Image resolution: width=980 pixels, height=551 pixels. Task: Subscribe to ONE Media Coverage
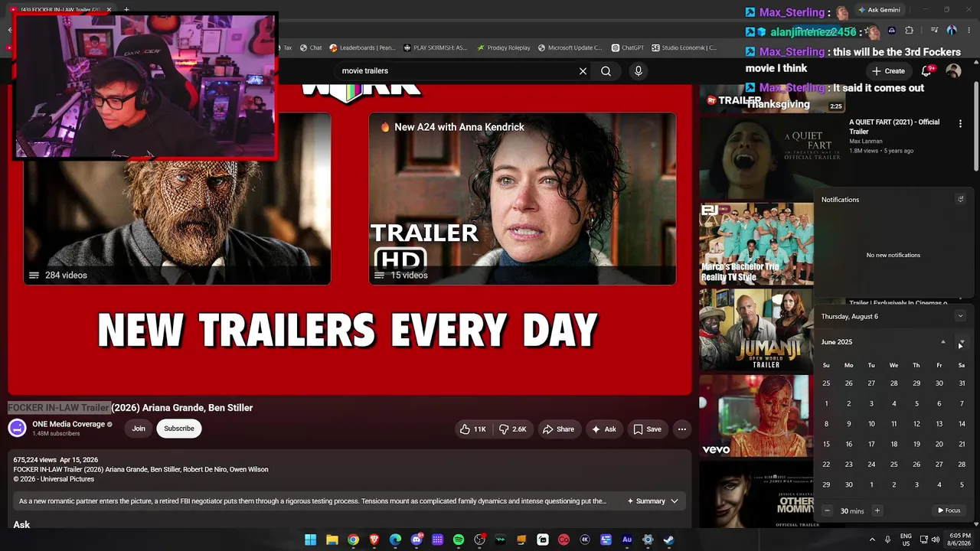(x=179, y=429)
